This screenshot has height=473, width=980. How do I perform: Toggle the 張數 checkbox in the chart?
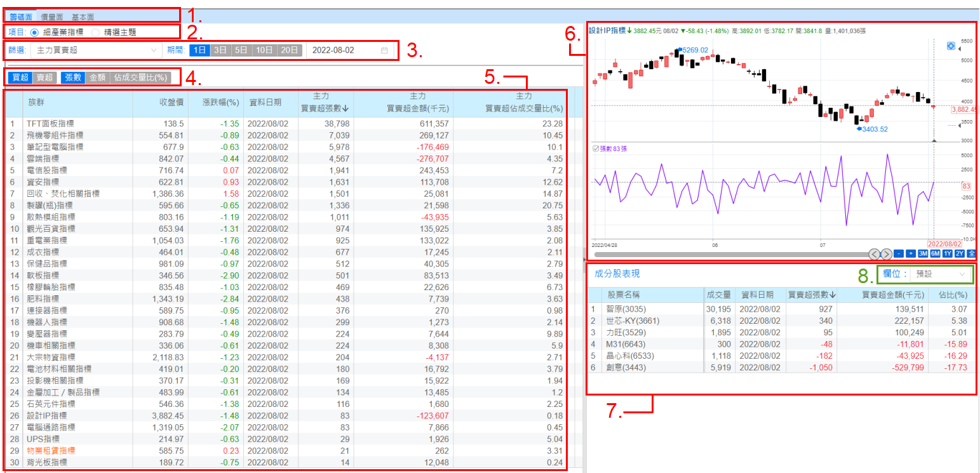point(595,149)
